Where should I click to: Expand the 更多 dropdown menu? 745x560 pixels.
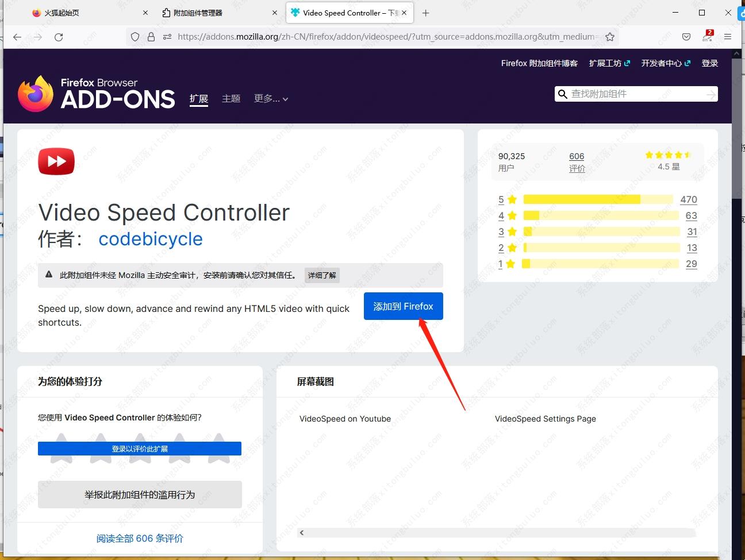271,99
